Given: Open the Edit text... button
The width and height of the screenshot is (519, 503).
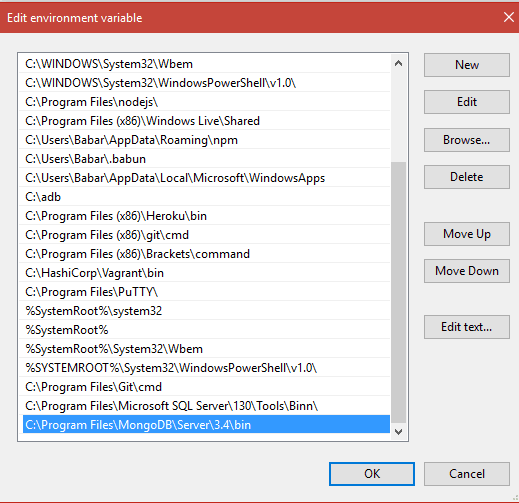Looking at the screenshot, I should coord(467,327).
